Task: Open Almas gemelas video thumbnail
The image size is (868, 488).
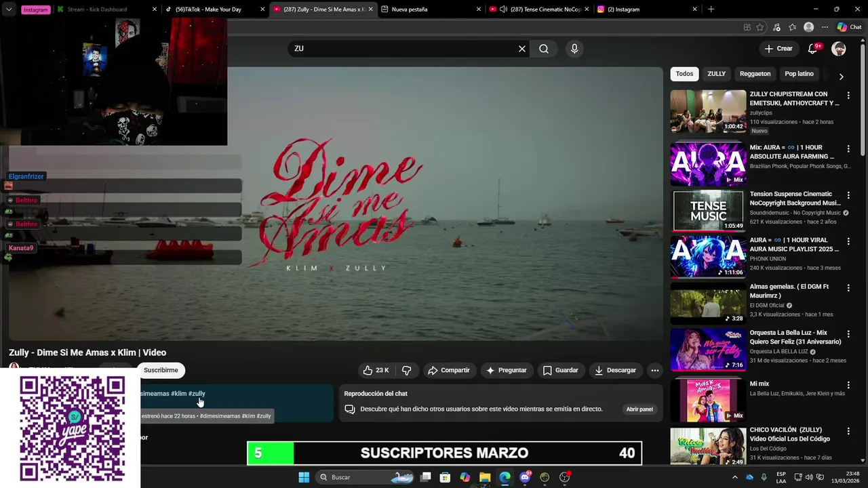Action: point(708,304)
